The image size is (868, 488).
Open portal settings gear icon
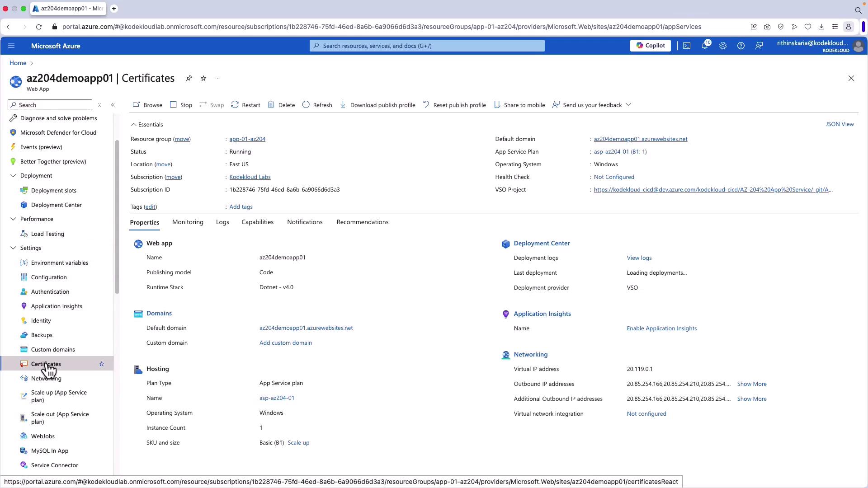[723, 46]
